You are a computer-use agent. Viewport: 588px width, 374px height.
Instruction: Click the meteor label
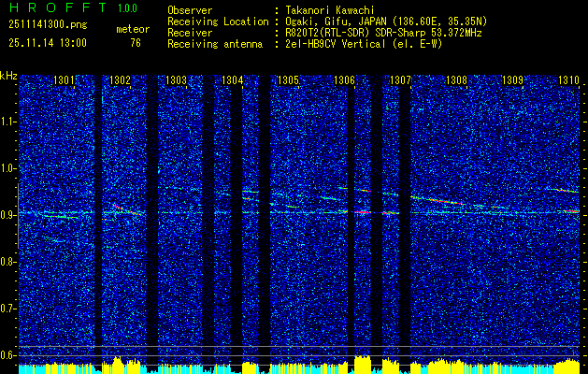coord(133,29)
